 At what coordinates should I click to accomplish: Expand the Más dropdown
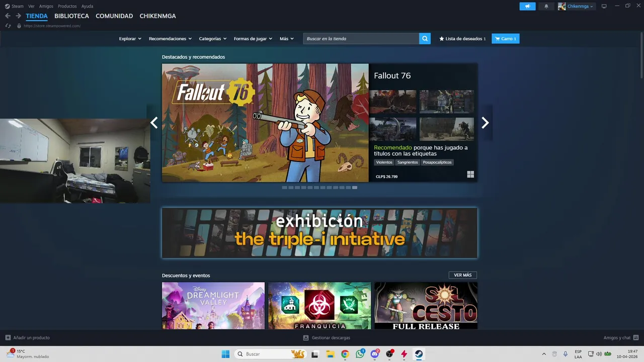coord(286,39)
